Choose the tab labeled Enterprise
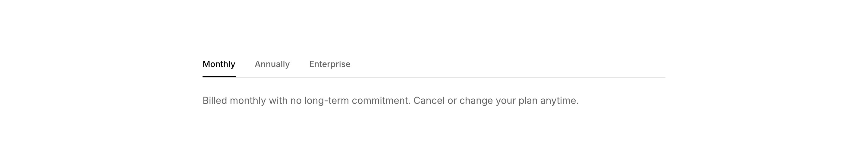 click(x=329, y=64)
